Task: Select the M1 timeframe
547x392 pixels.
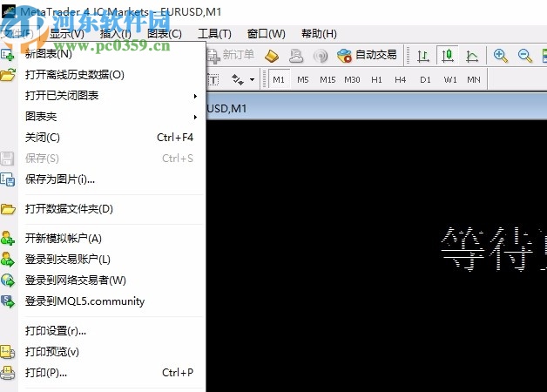Action: [x=279, y=80]
